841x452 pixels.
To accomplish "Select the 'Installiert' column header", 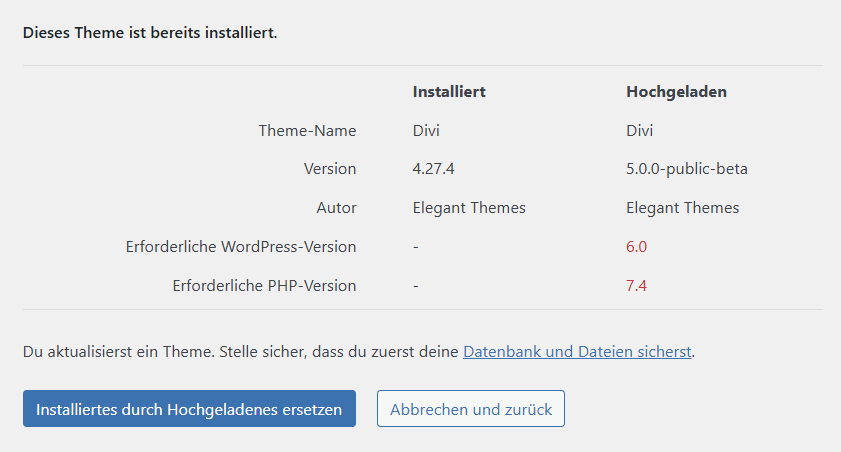I will (x=449, y=91).
